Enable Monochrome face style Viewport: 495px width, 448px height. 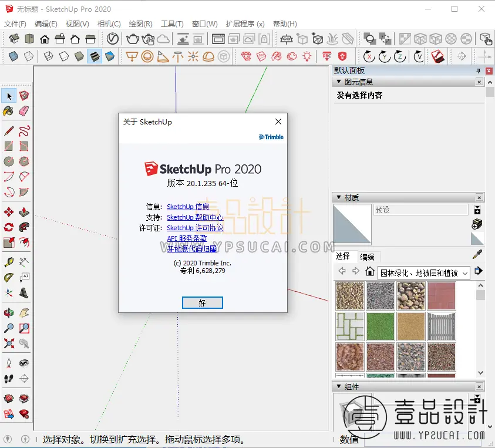tap(110, 56)
